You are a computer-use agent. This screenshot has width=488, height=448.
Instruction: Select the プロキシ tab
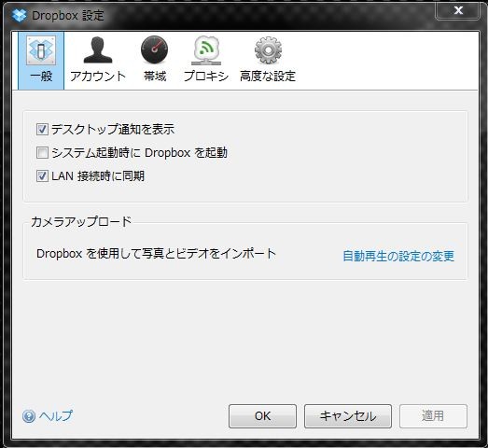[x=206, y=60]
